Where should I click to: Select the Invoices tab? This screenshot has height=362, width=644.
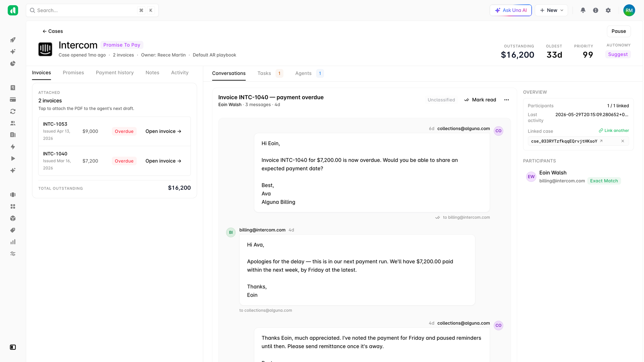coord(42,73)
